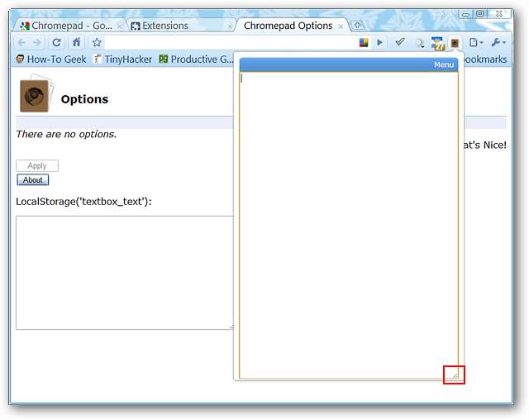Open the wrench settings menu
The image size is (529, 420).
498,42
